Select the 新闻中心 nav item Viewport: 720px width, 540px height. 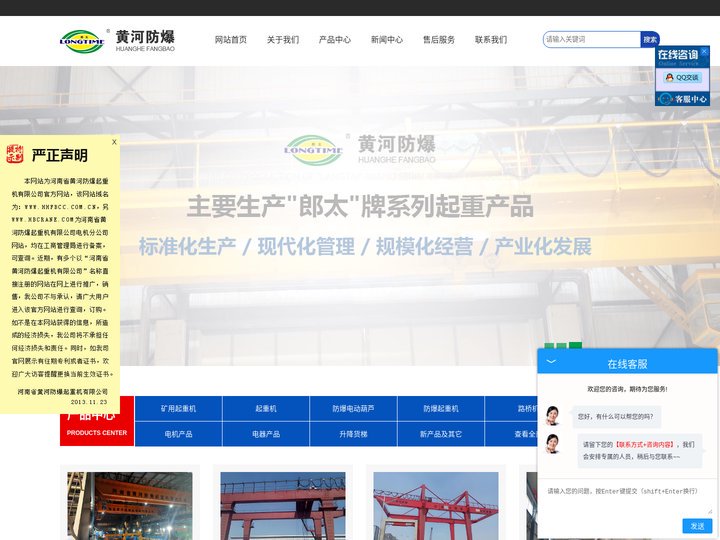pyautogui.click(x=387, y=40)
